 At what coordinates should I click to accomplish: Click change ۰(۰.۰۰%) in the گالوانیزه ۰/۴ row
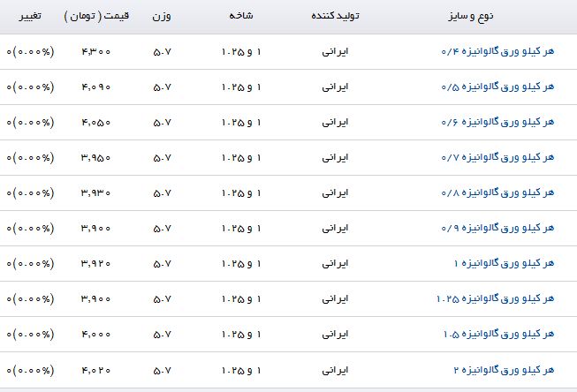click(x=30, y=52)
